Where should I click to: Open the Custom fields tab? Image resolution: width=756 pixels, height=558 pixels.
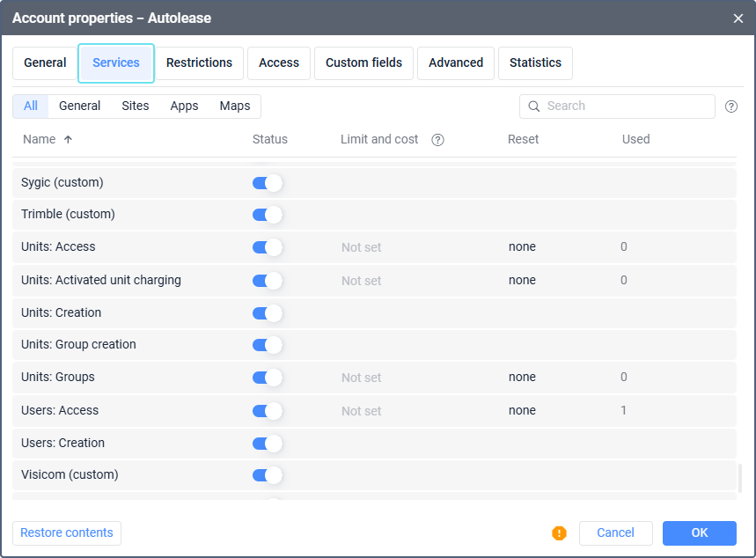click(363, 63)
